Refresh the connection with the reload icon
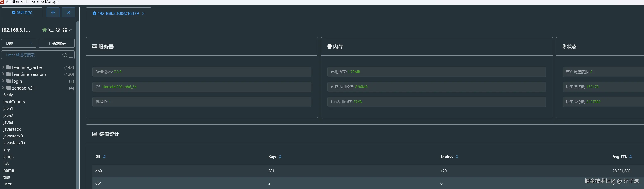644x189 pixels. point(58,30)
